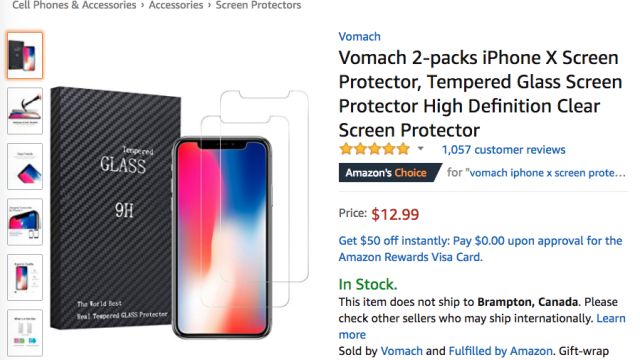Expand the star rating dropdown arrow
The width and height of the screenshot is (640, 360).
(x=420, y=149)
